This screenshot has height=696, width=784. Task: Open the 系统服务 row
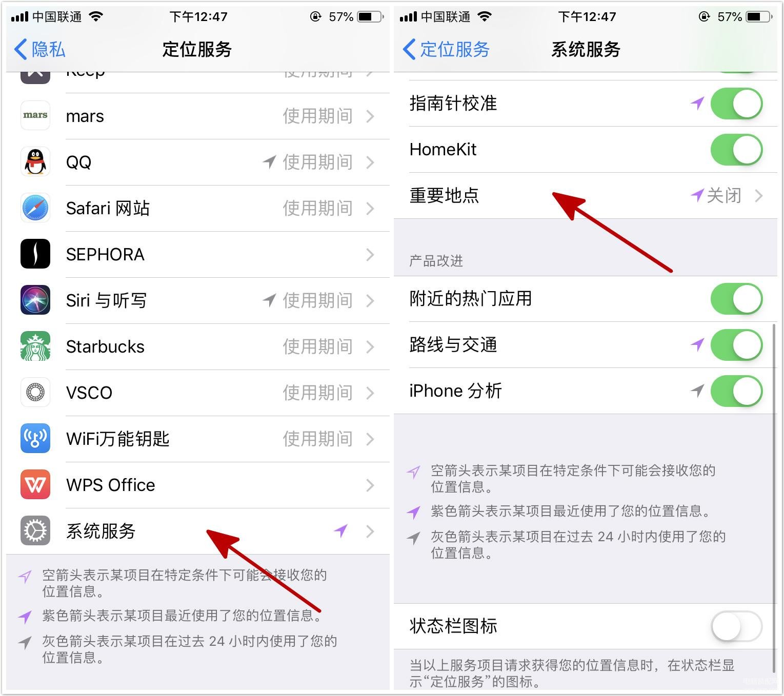tap(198, 531)
